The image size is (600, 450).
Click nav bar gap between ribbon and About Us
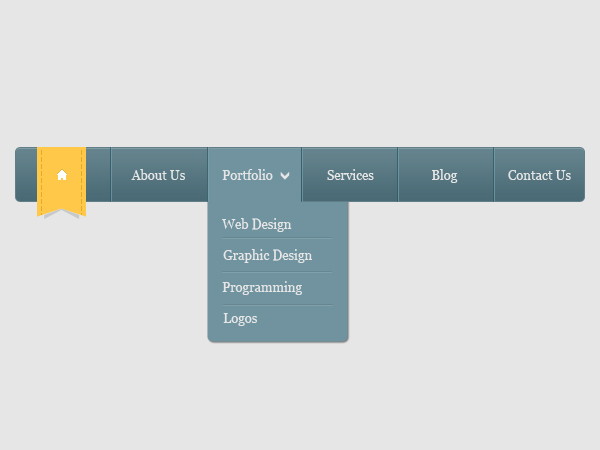coord(98,174)
